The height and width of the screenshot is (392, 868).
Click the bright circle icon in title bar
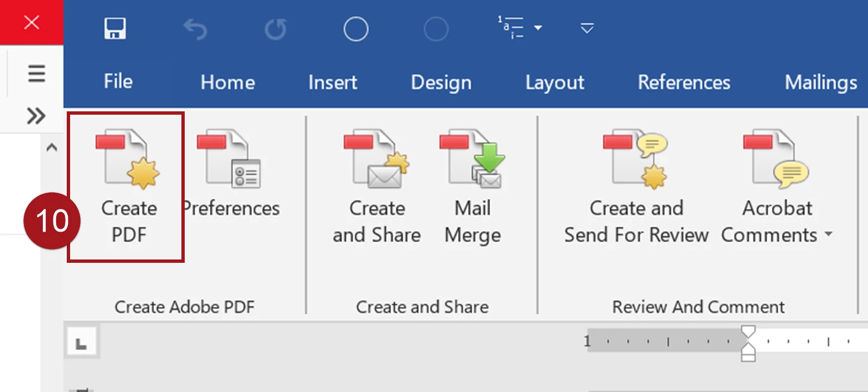coord(356,29)
